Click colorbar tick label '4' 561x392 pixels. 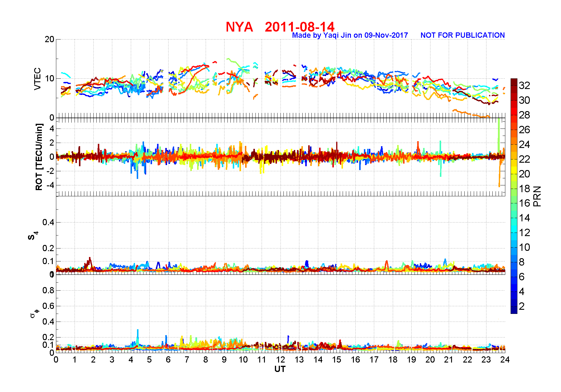click(522, 291)
